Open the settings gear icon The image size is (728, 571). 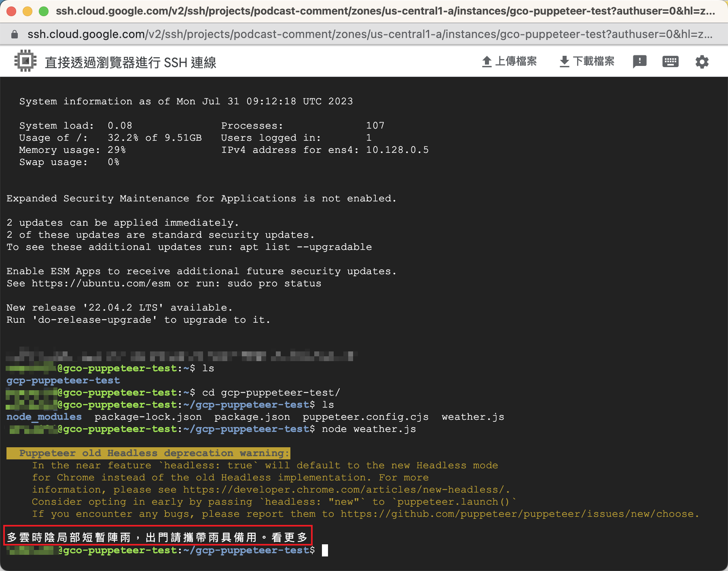point(702,62)
